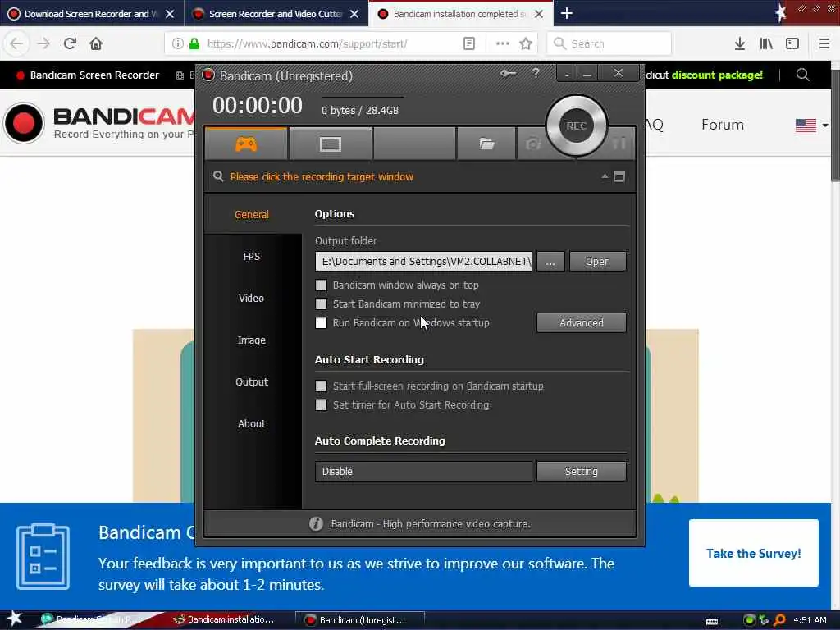This screenshot has height=630, width=840.
Task: Open Firefox library icon
Action: click(766, 43)
